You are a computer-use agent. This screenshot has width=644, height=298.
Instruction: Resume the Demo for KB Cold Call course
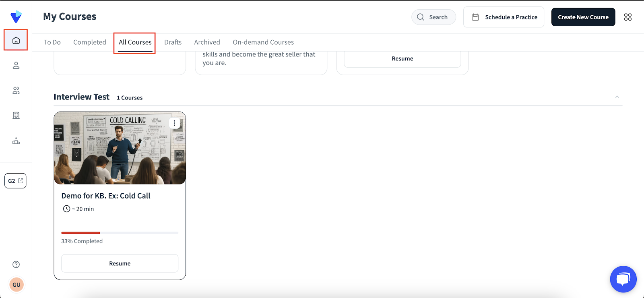click(x=120, y=263)
